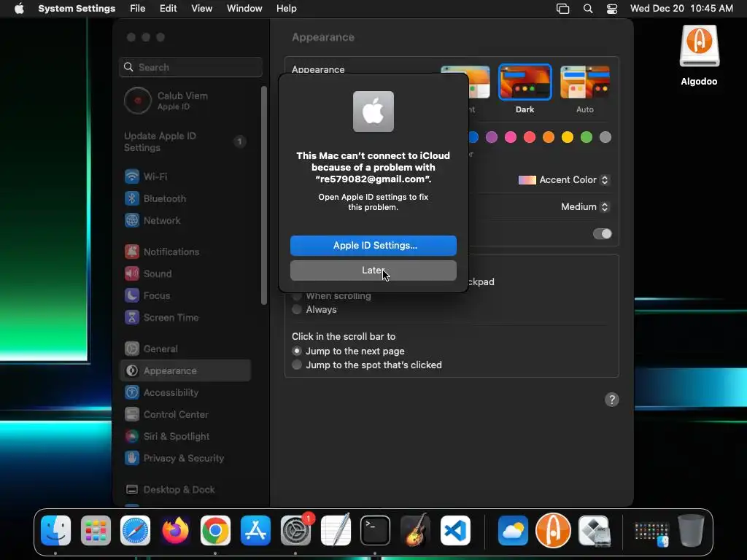The image size is (747, 560).
Task: Open Update Apple ID Settings item
Action: coord(186,141)
